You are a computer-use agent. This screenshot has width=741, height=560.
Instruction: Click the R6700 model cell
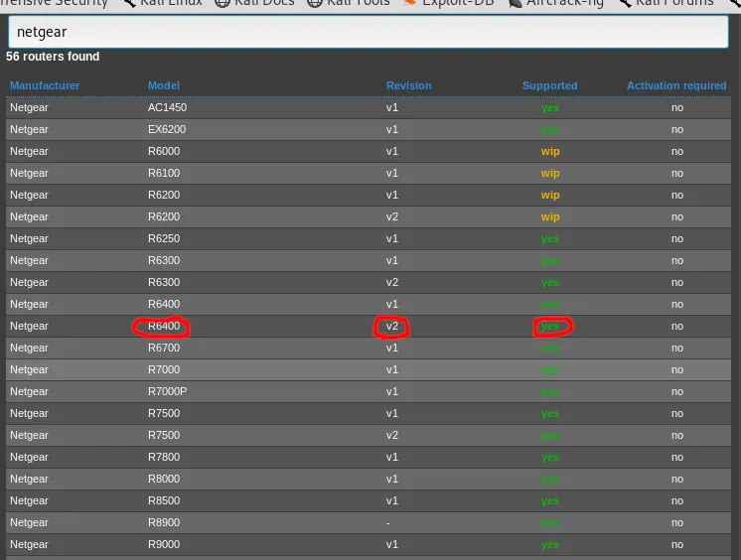[x=164, y=348]
